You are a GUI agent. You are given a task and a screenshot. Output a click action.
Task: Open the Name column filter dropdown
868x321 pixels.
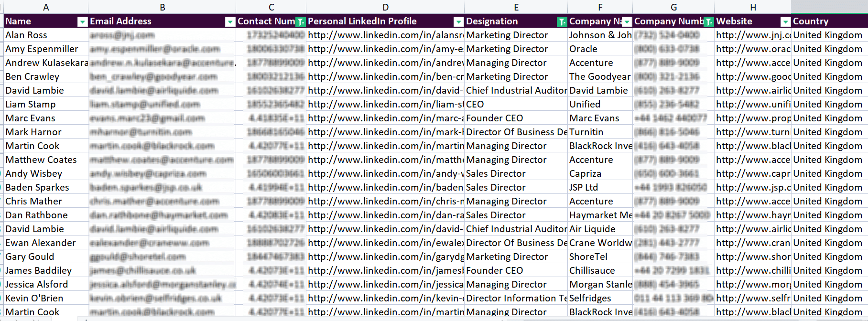tap(83, 22)
